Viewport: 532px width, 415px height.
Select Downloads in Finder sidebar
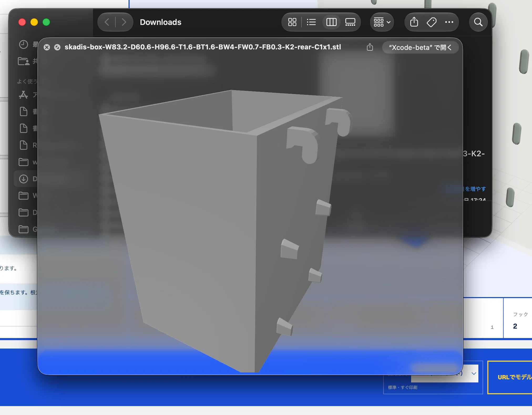25,179
